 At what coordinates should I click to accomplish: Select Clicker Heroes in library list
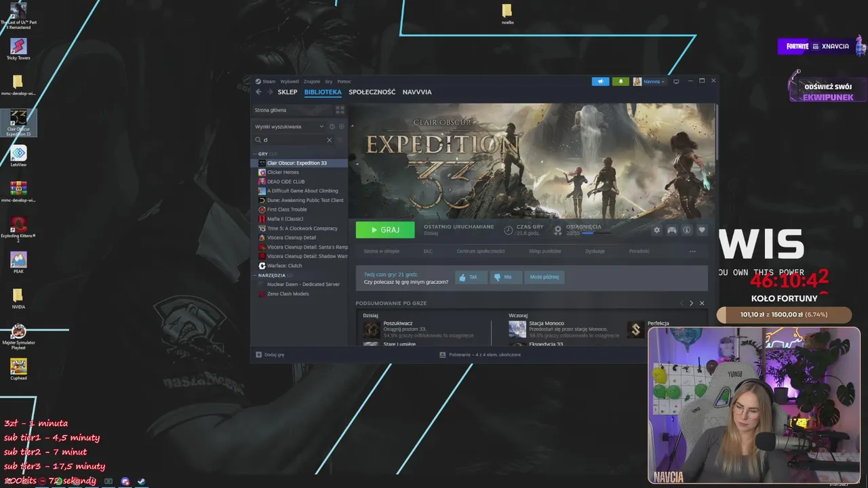(299, 172)
